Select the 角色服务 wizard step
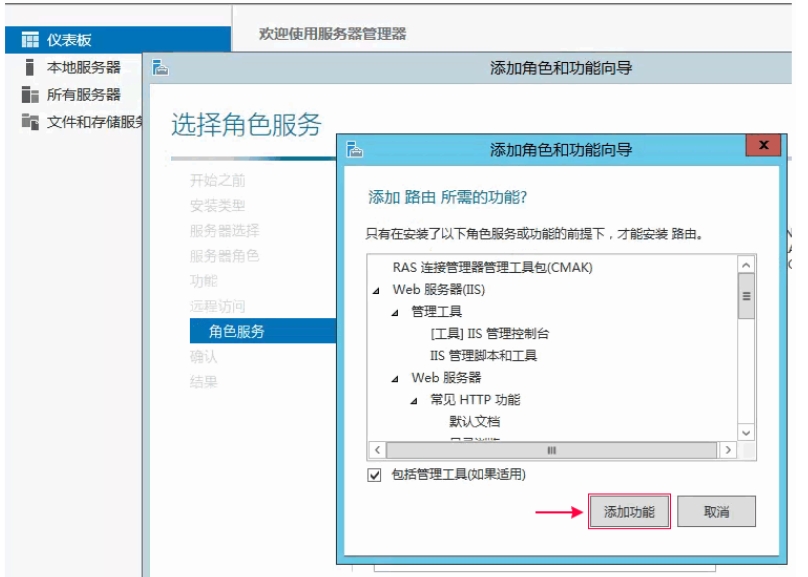The image size is (808, 577). [263, 331]
